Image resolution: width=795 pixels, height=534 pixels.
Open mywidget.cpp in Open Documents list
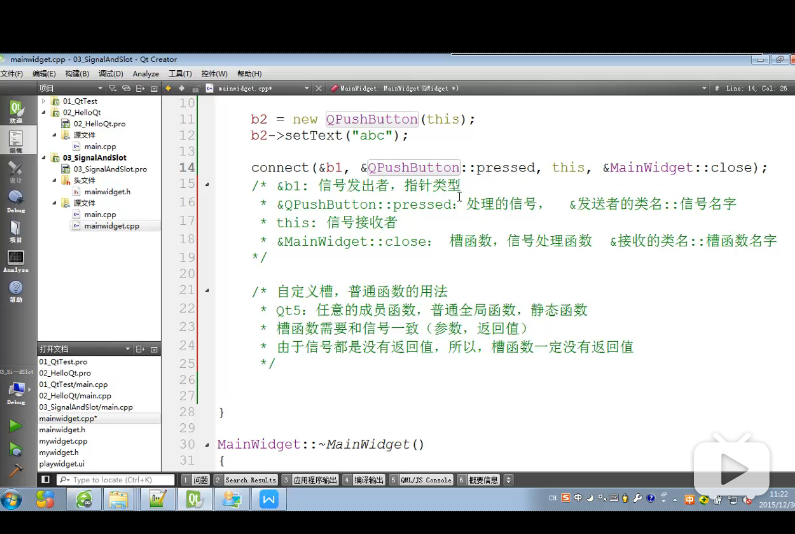coord(63,441)
